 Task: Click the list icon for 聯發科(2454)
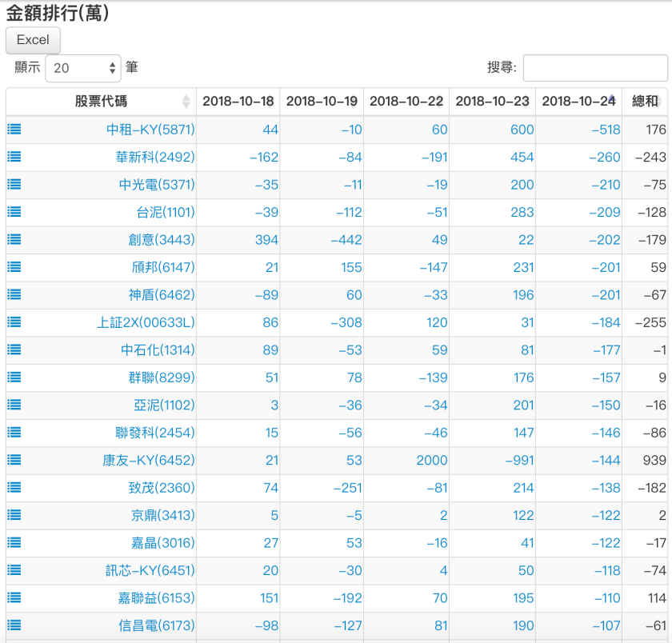tap(14, 432)
